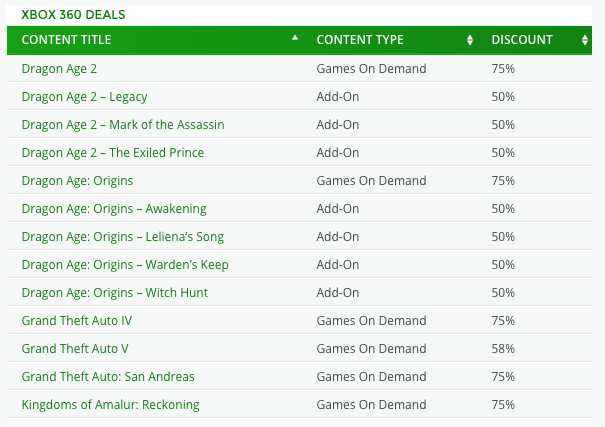Image resolution: width=605 pixels, height=427 pixels.
Task: Open Dragon Age: Origins – Witch Hunt
Action: click(114, 293)
